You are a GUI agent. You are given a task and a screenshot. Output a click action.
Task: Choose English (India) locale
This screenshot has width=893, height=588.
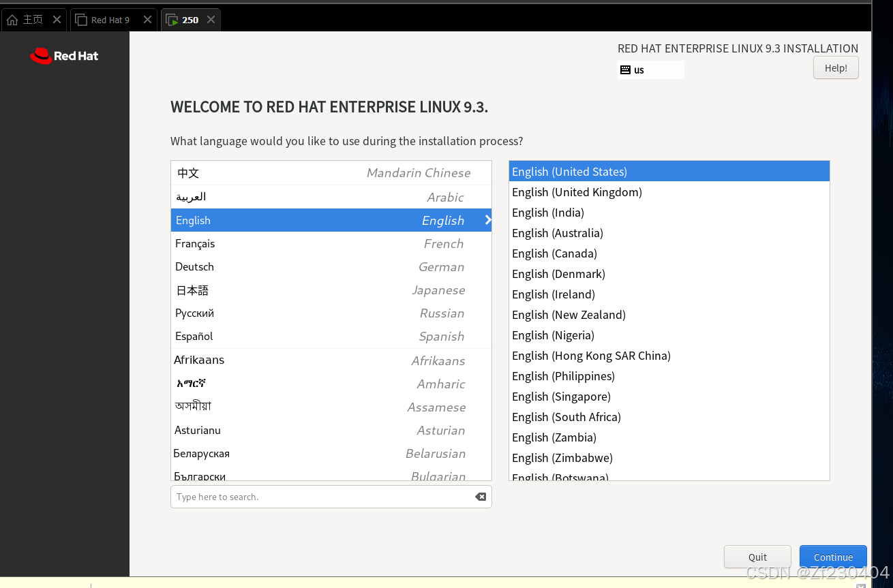(669, 213)
